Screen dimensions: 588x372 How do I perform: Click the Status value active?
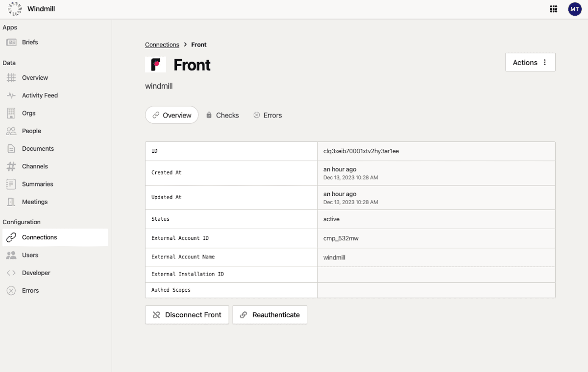pyautogui.click(x=331, y=219)
